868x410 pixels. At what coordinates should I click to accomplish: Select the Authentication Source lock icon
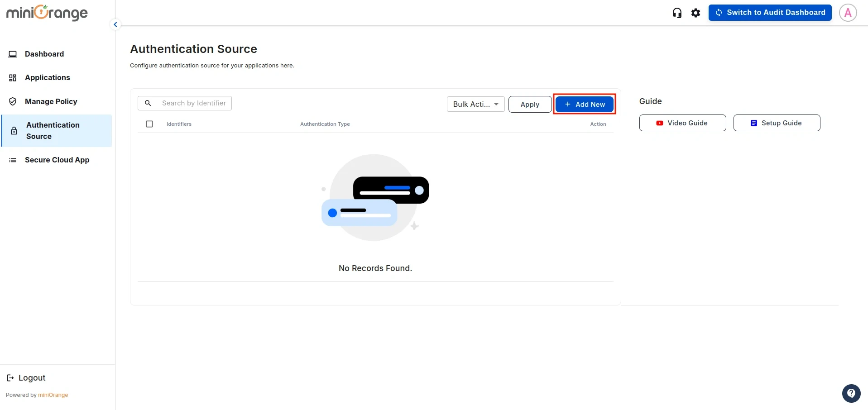point(14,131)
